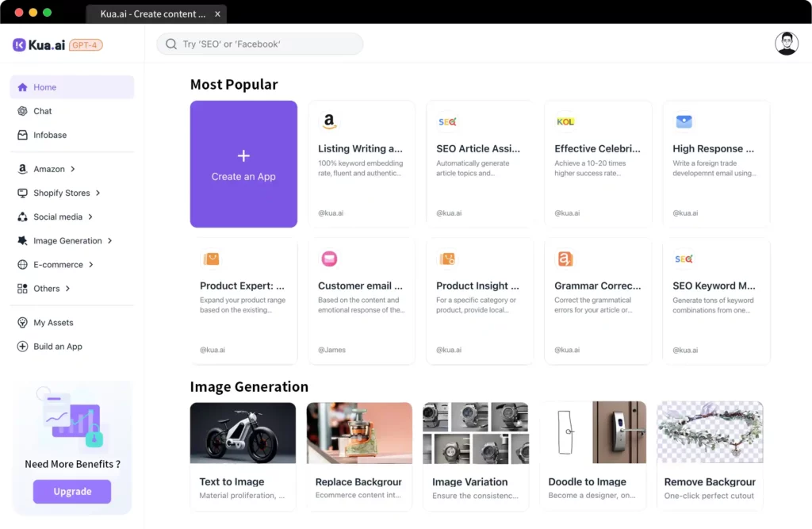Open Chat from the sidebar

43,111
